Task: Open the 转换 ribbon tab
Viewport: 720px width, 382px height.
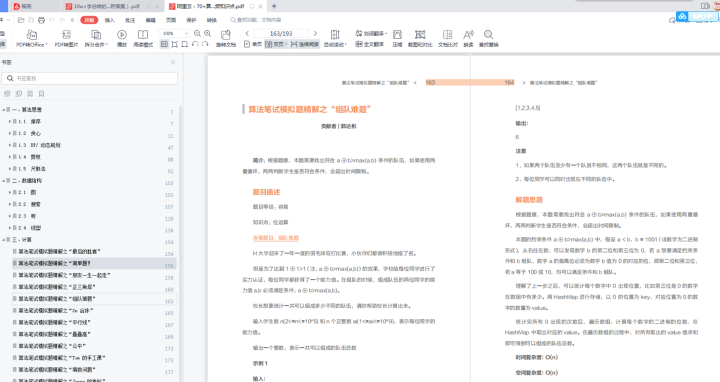Action: [212, 20]
